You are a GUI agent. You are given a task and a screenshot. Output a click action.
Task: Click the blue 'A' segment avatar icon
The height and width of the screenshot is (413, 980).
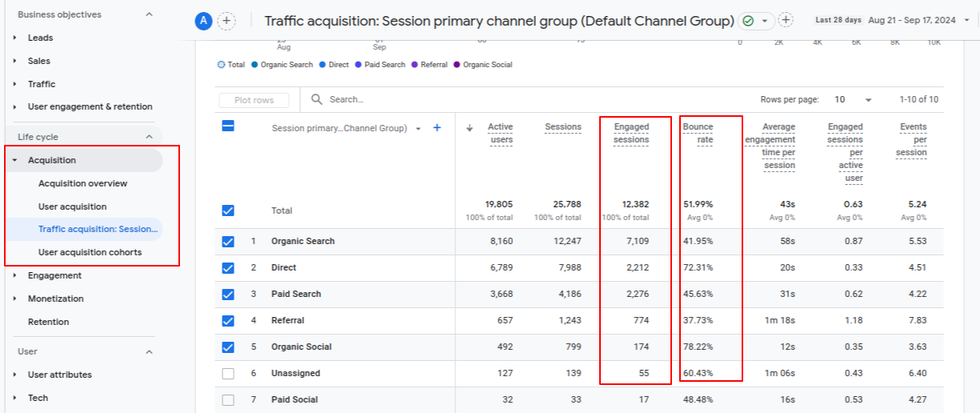tap(203, 21)
